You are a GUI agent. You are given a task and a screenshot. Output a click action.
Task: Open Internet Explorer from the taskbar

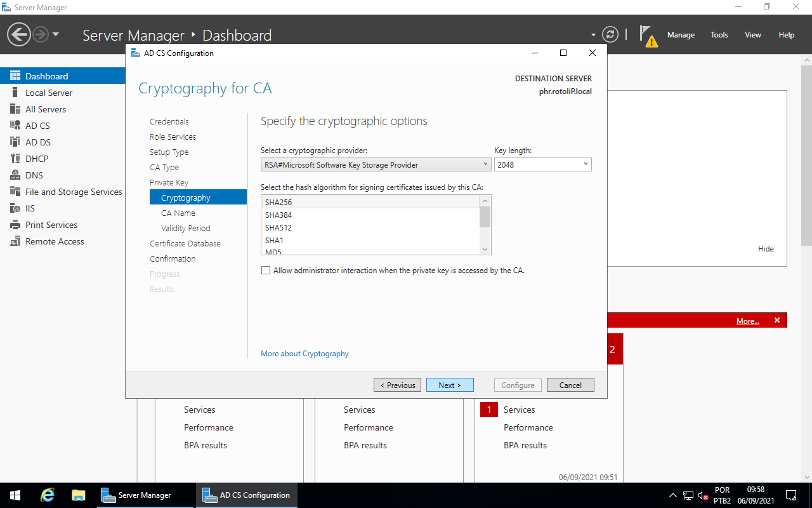point(47,495)
